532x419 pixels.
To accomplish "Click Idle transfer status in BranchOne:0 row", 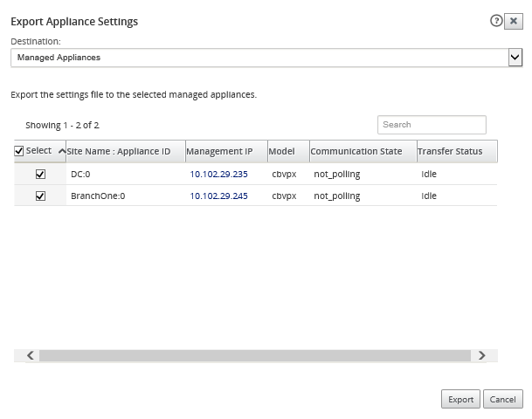I will point(429,196).
